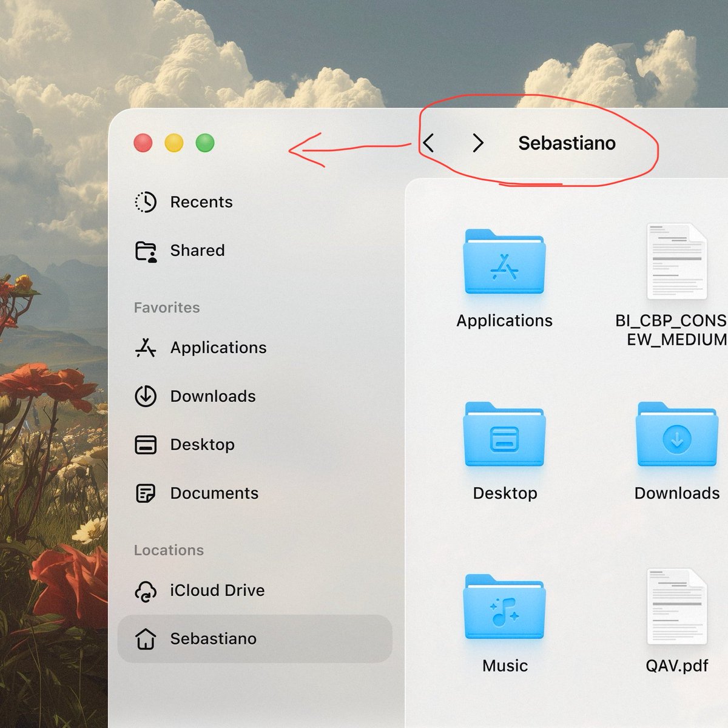The width and height of the screenshot is (728, 728).
Task: Click the Favorites section header
Action: tap(167, 308)
